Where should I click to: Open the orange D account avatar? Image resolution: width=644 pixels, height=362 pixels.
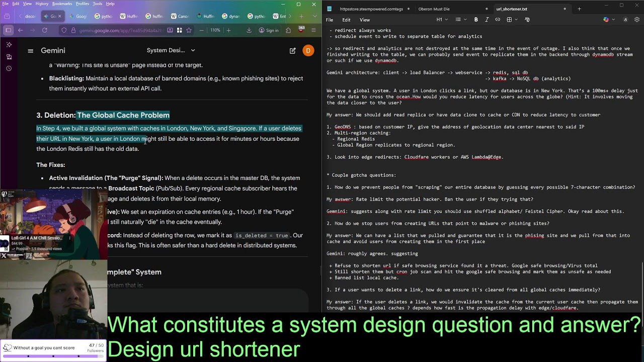click(308, 50)
